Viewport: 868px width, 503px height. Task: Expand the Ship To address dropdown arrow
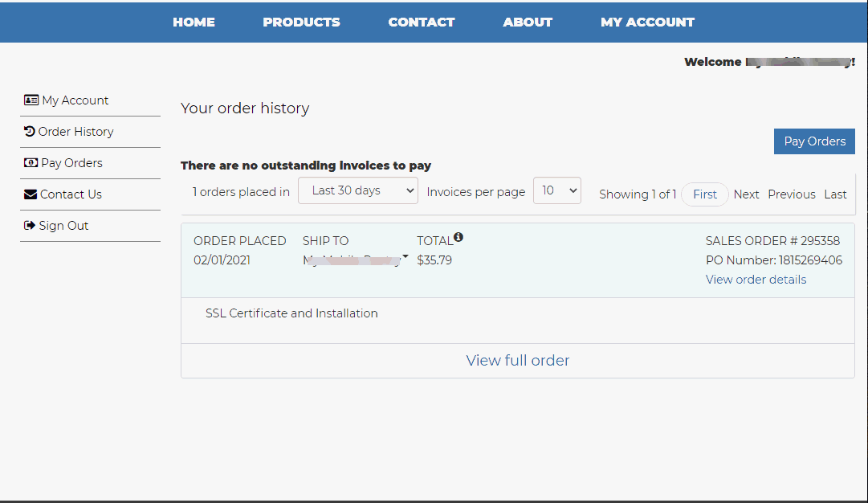click(x=405, y=257)
